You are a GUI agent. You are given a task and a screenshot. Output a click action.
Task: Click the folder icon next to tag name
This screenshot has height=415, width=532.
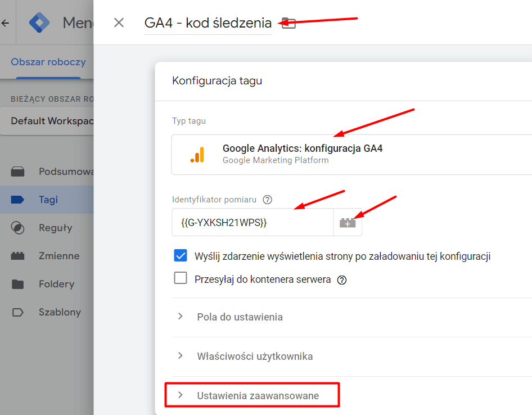(288, 23)
